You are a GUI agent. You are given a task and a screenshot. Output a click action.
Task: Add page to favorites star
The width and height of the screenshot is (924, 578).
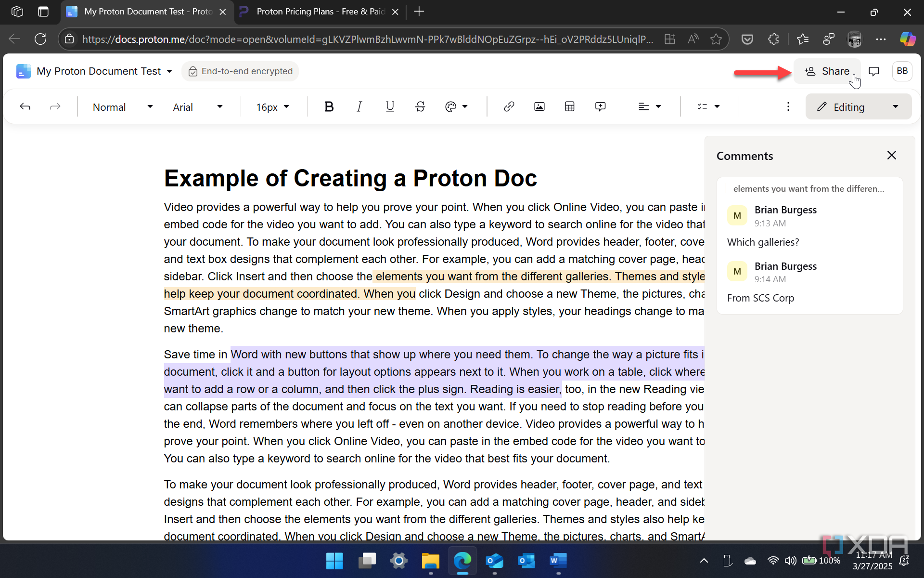click(x=716, y=39)
